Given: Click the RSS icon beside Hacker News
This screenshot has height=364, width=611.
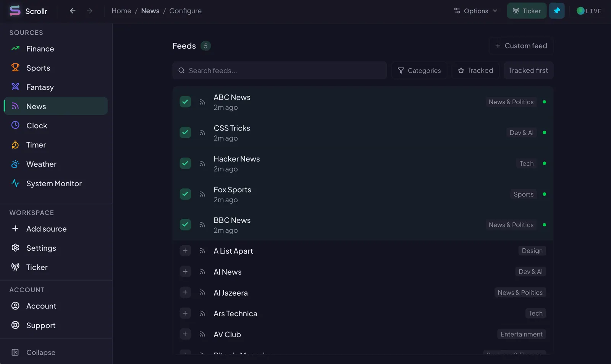Looking at the screenshot, I should point(202,164).
